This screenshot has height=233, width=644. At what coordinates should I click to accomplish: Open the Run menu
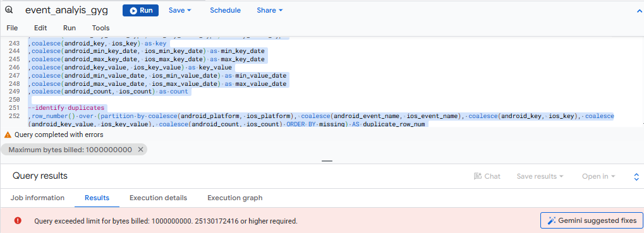coord(70,28)
